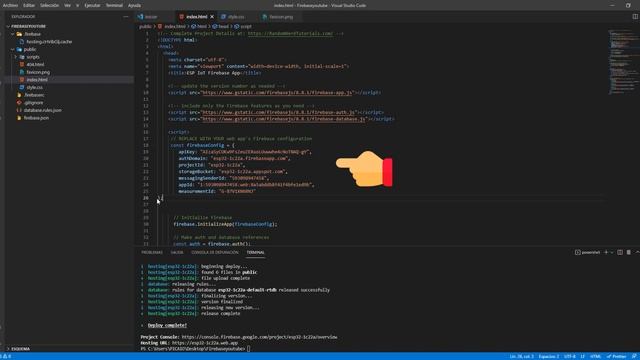The image size is (640, 360).
Task: Click the powershell terminal label
Action: point(588,253)
